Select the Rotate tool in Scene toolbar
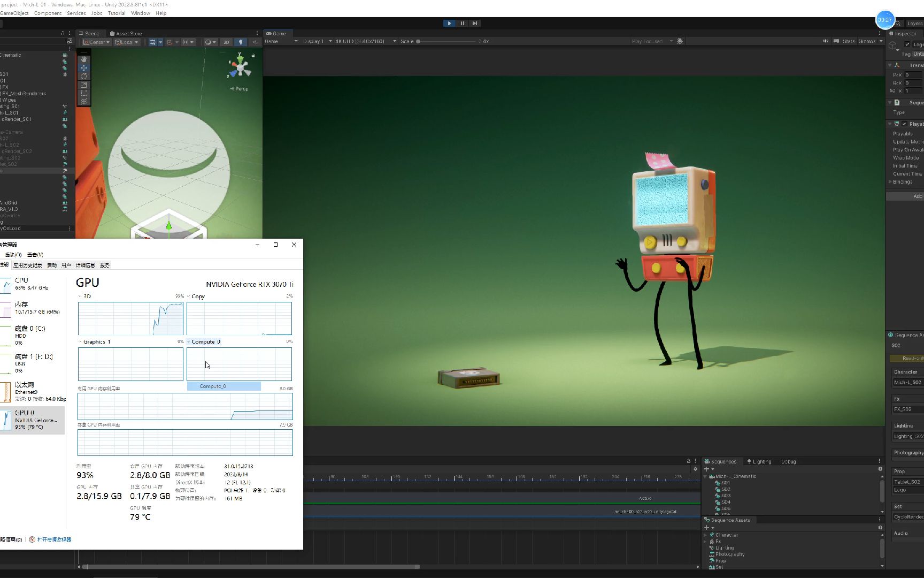This screenshot has height=578, width=924. click(84, 77)
